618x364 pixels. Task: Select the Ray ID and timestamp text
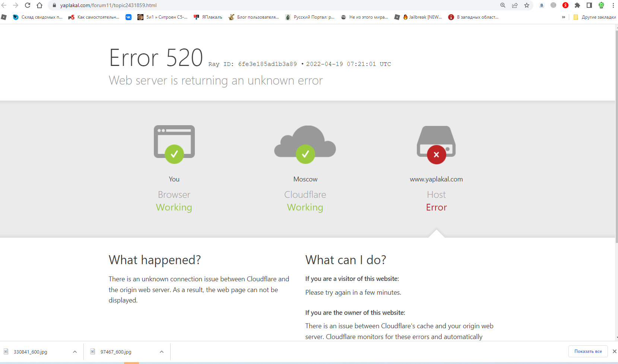point(300,64)
